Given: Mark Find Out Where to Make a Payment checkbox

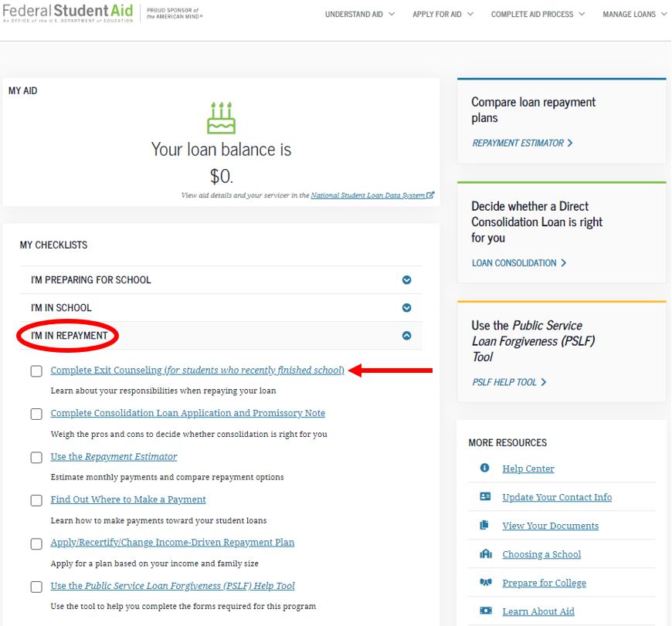Looking at the screenshot, I should tap(36, 501).
